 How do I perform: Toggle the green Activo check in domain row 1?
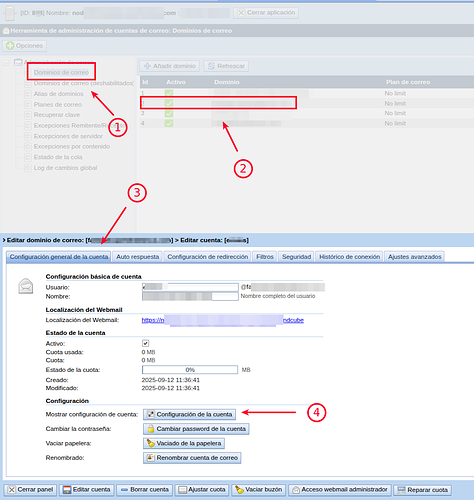coord(169,93)
